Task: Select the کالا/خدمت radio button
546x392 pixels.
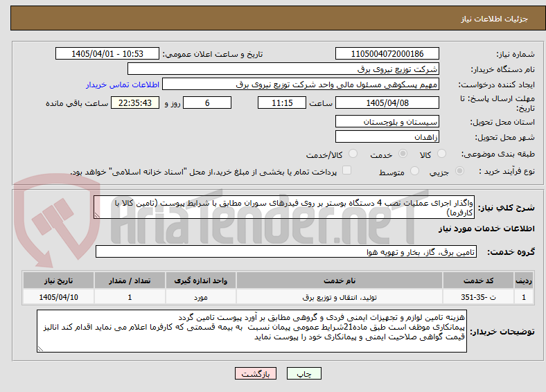Action: tap(353, 154)
